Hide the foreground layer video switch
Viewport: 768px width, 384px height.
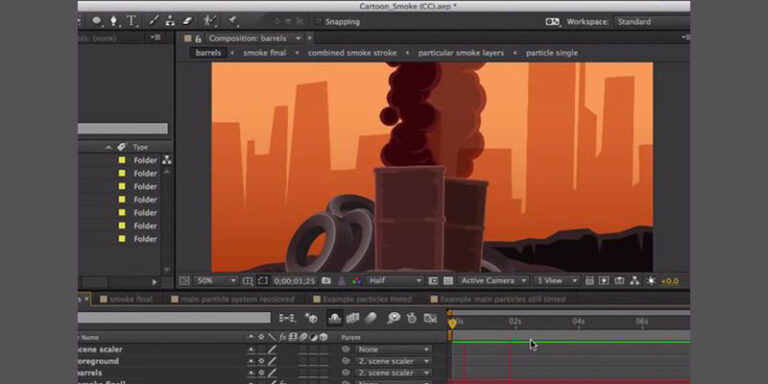251,361
